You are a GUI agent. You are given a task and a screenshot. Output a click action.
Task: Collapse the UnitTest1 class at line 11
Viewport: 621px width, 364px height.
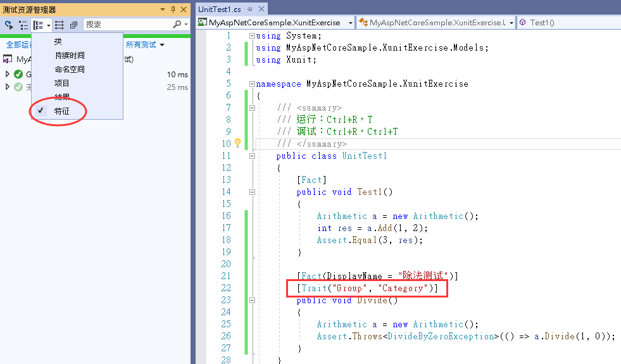[252, 156]
